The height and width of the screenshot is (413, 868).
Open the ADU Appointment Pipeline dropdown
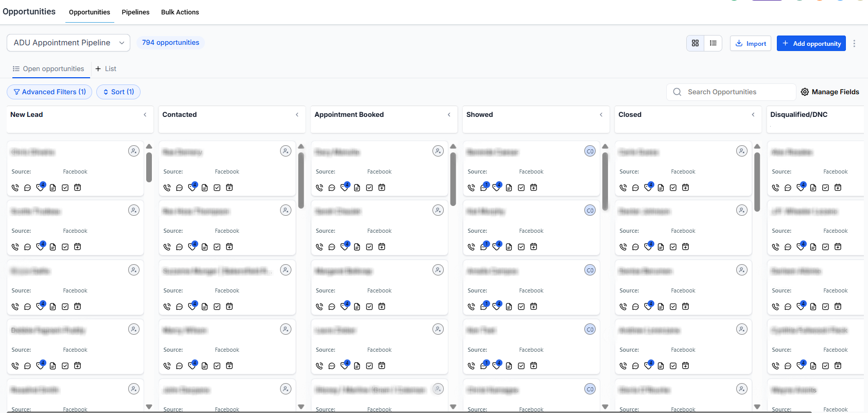pos(68,43)
